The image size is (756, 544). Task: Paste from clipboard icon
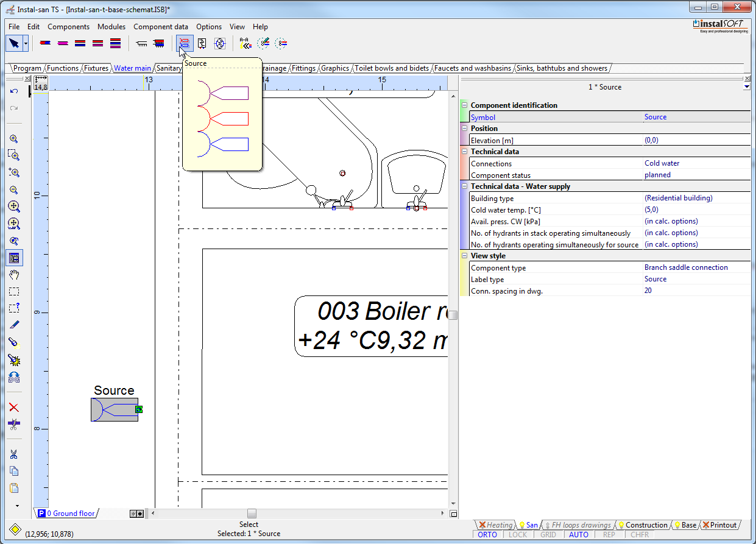[x=14, y=488]
